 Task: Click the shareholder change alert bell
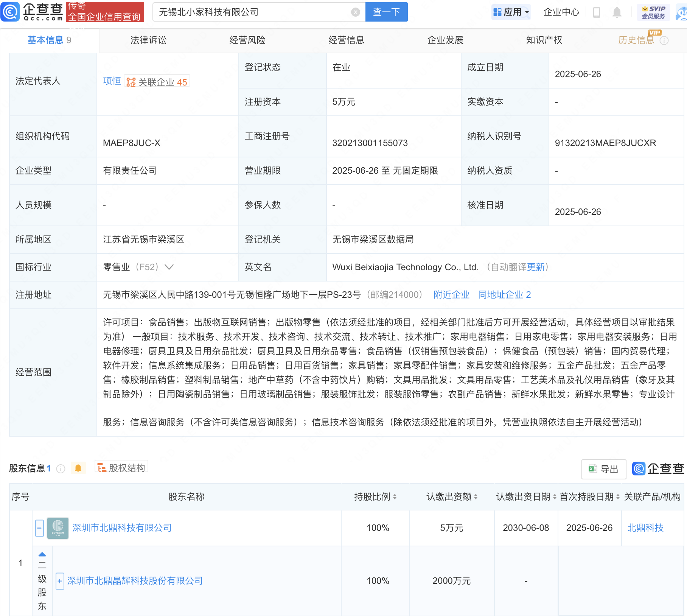(78, 468)
